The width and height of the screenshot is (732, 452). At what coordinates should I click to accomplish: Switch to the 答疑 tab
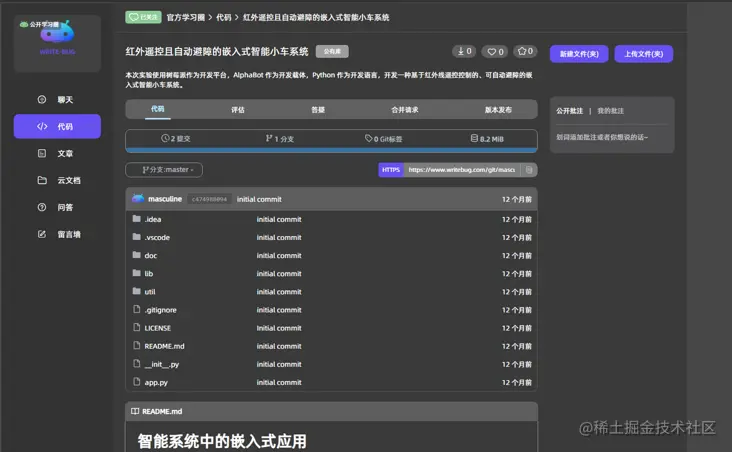(x=318, y=110)
